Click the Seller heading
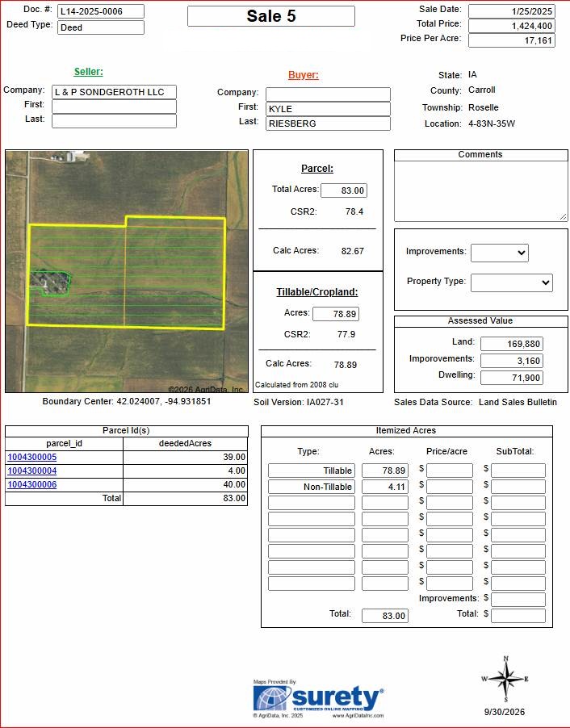This screenshot has width=570, height=728. click(89, 72)
